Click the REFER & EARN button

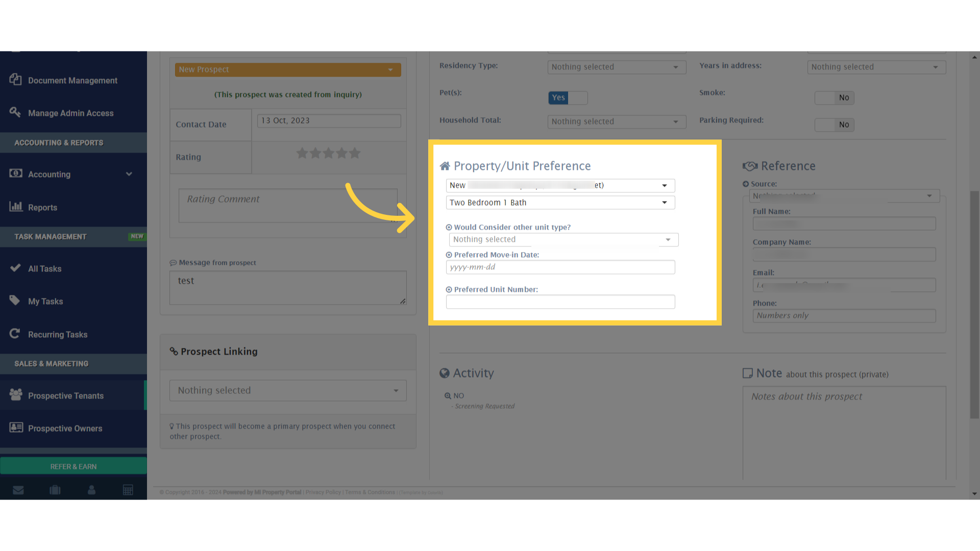click(73, 466)
